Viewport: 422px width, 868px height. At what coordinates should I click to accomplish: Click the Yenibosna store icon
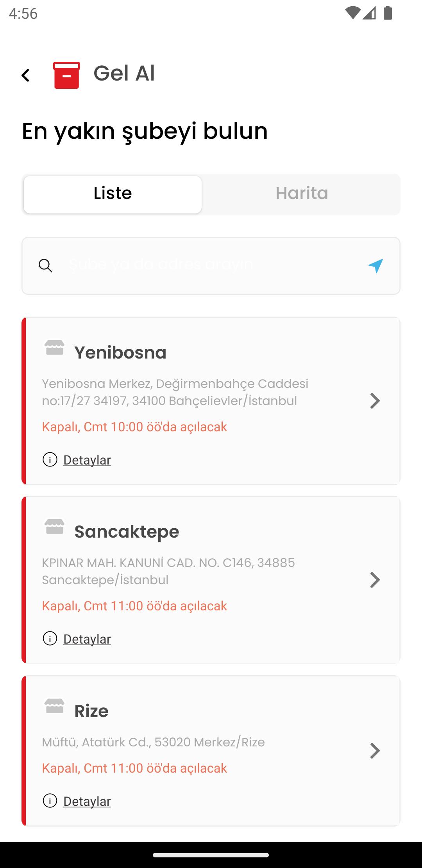(x=54, y=347)
